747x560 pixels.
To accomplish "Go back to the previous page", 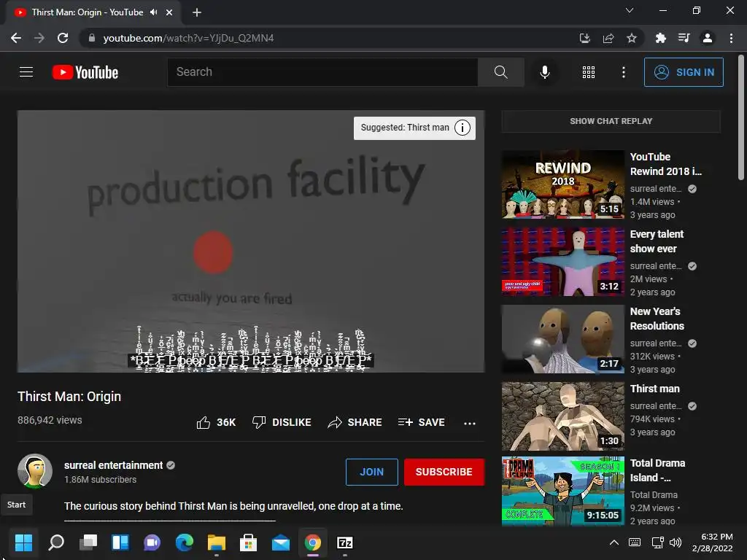I will [x=16, y=38].
